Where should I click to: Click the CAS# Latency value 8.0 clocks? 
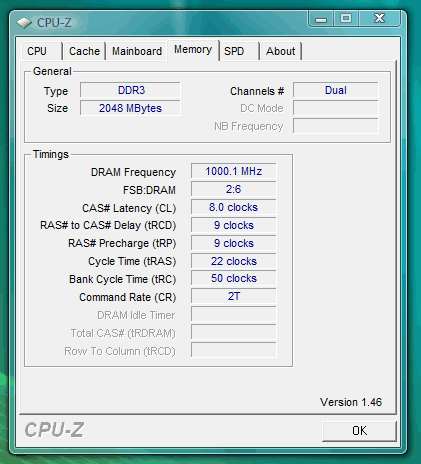233,207
